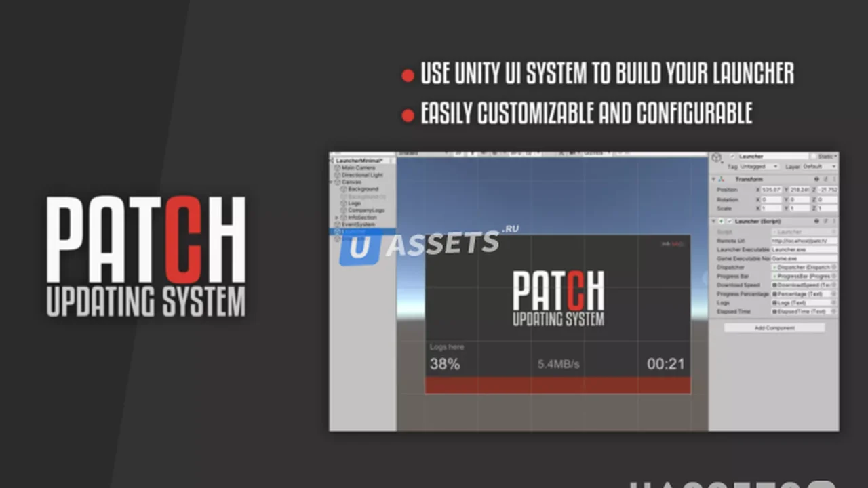This screenshot has height=488, width=868.
Task: Click the PATCH logo inside the scene view
Action: tap(558, 298)
